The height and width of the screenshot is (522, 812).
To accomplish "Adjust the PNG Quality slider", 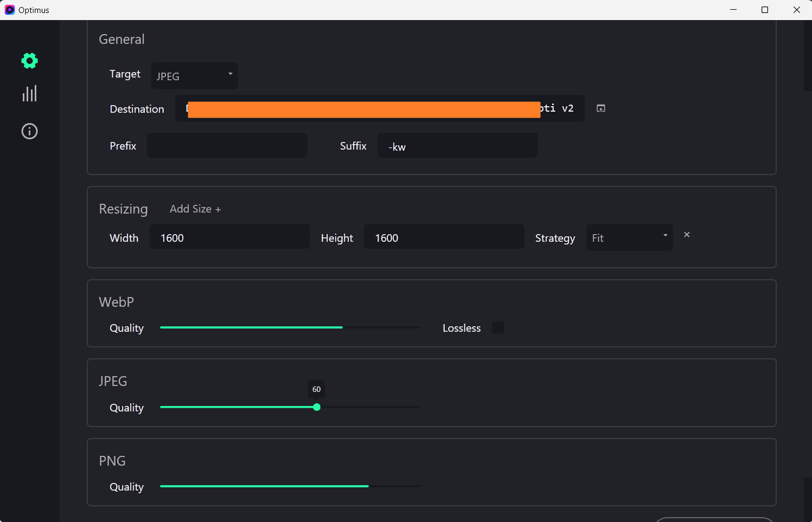I will click(x=290, y=486).
